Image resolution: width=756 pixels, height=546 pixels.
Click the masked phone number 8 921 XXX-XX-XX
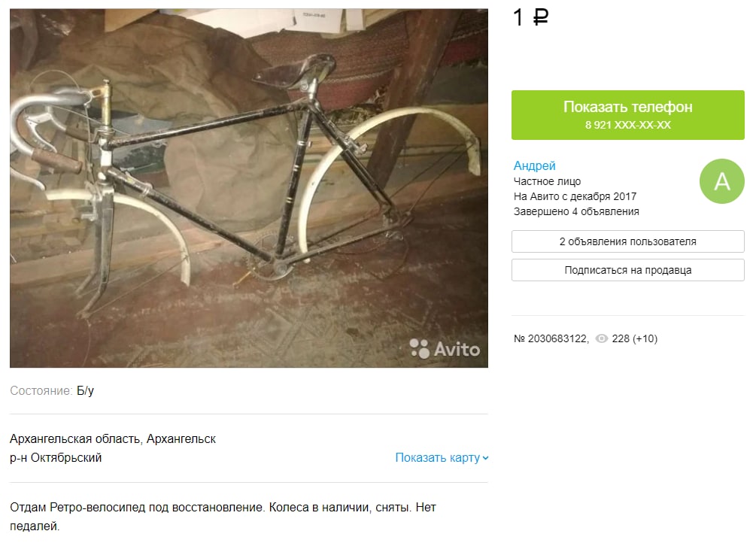(627, 126)
